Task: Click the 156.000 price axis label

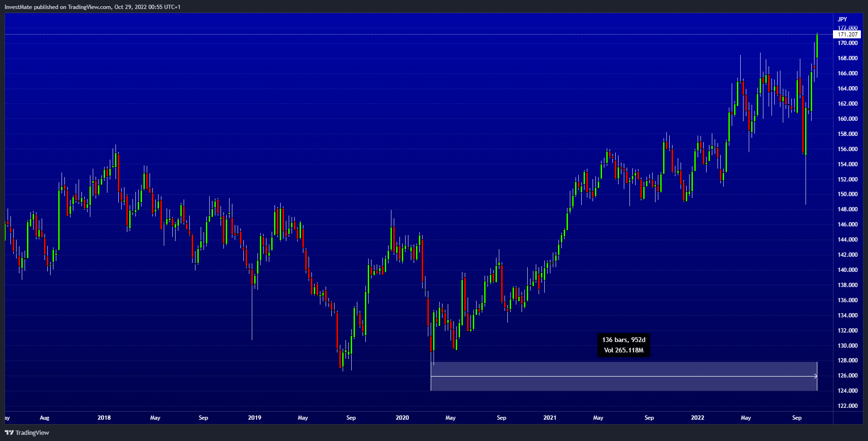Action: [x=848, y=149]
